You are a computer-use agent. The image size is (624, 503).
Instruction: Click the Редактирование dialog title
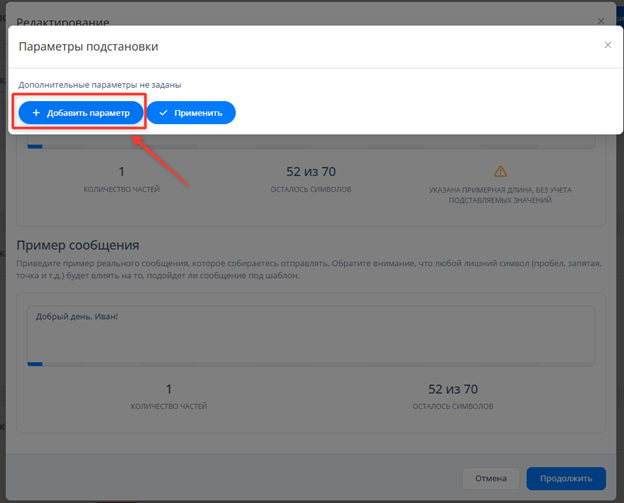click(63, 21)
